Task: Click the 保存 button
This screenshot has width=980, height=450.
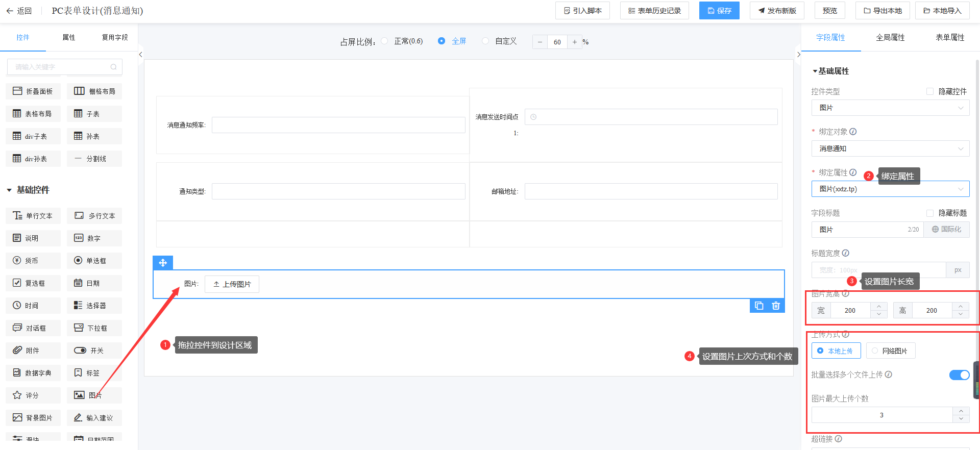Action: [719, 11]
